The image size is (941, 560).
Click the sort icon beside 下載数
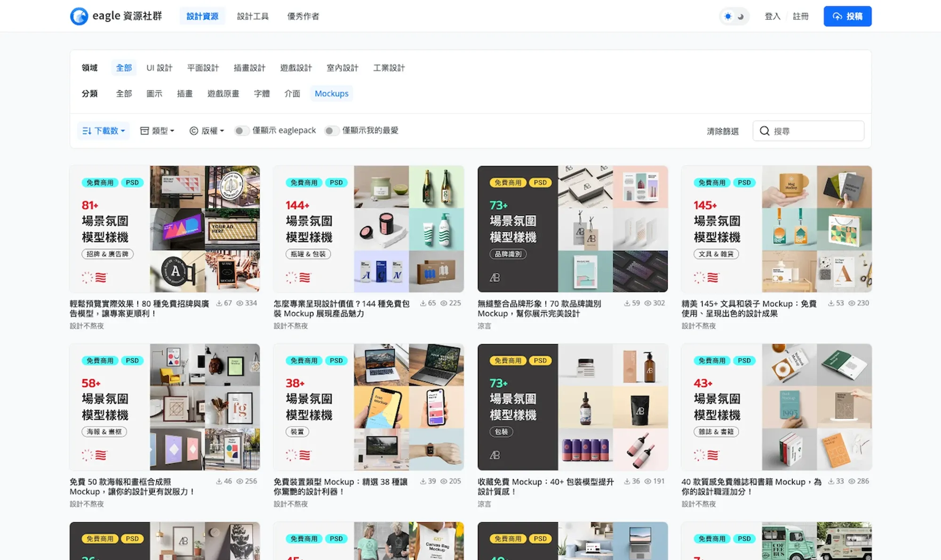point(87,131)
